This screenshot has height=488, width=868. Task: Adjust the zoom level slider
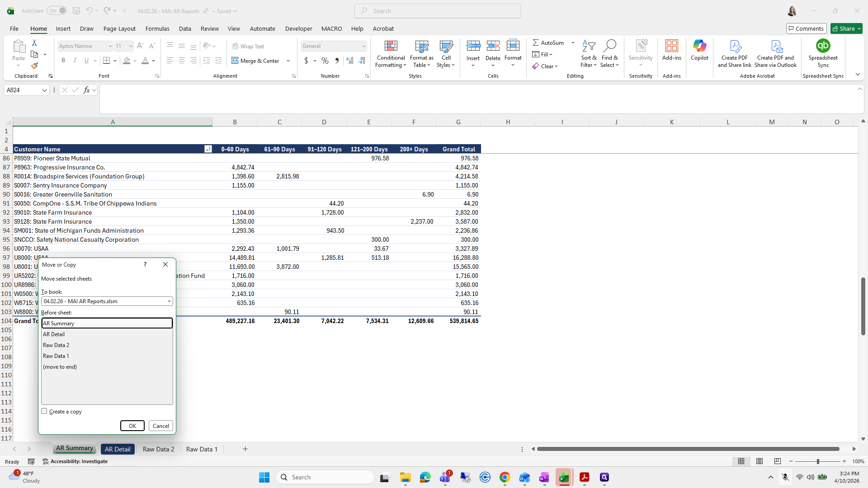(817, 461)
